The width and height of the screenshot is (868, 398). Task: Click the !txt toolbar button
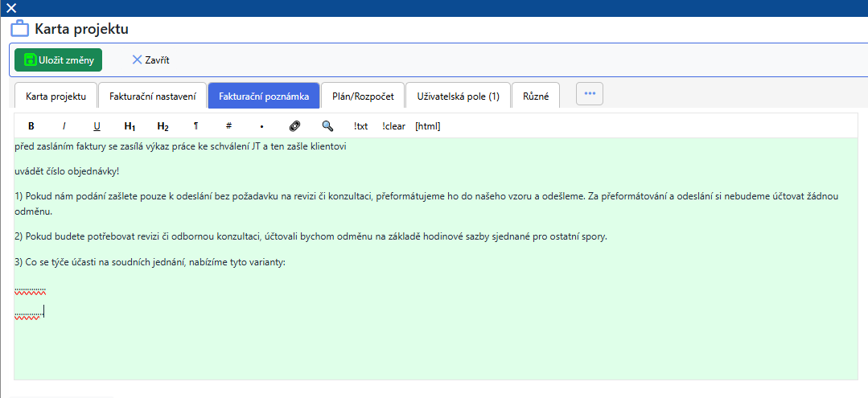tap(360, 126)
